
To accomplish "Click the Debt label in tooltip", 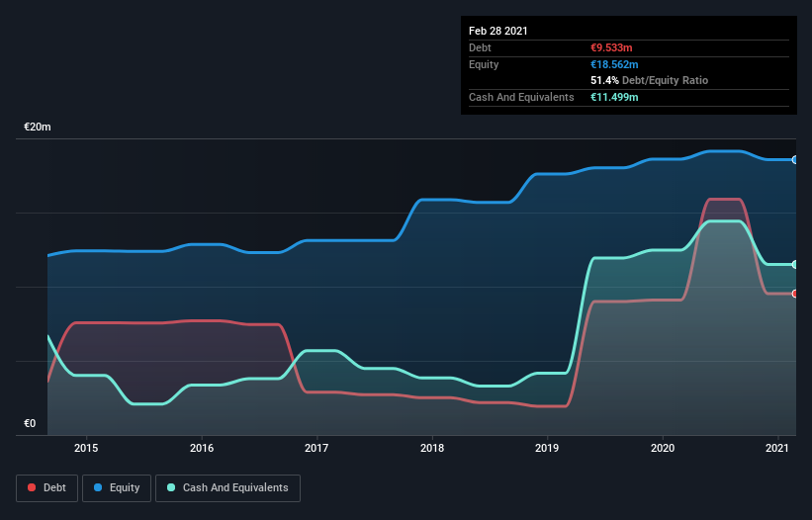I will pos(480,47).
